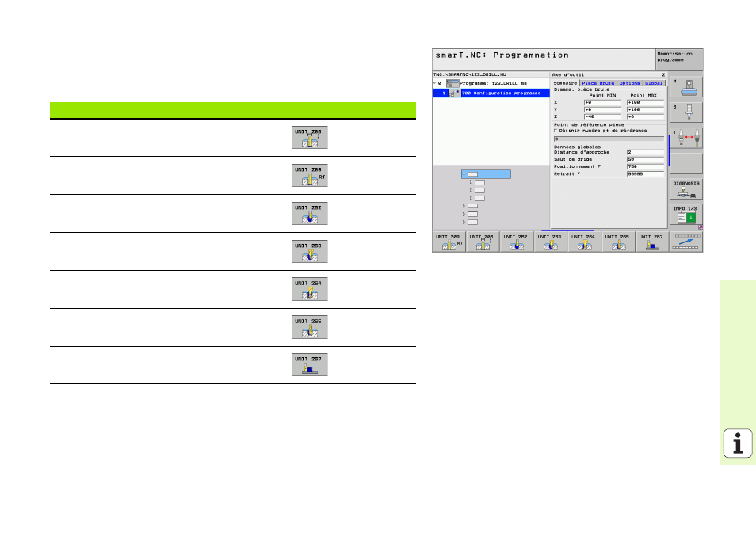Click the unit icon beside 700 Configuration programme

[x=455, y=93]
